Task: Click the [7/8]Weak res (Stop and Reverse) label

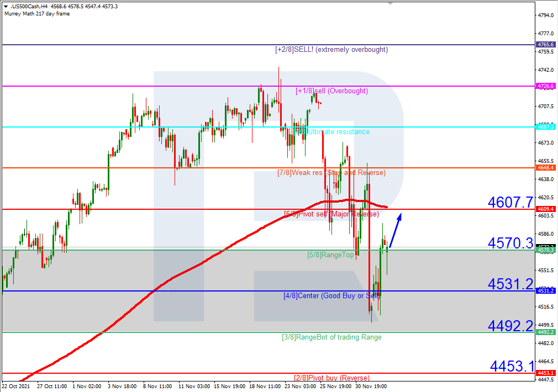Action: click(x=331, y=172)
